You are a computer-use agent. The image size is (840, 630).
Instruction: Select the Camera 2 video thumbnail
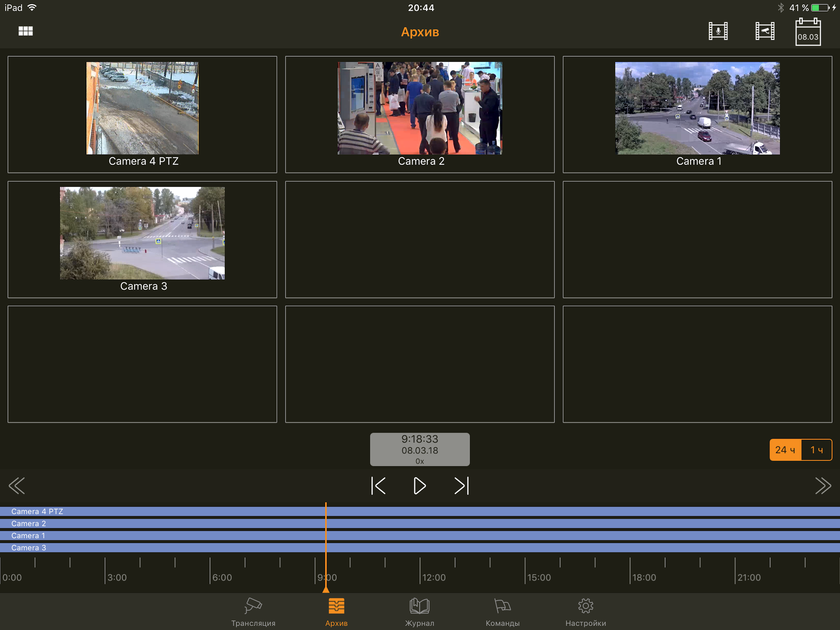point(420,108)
